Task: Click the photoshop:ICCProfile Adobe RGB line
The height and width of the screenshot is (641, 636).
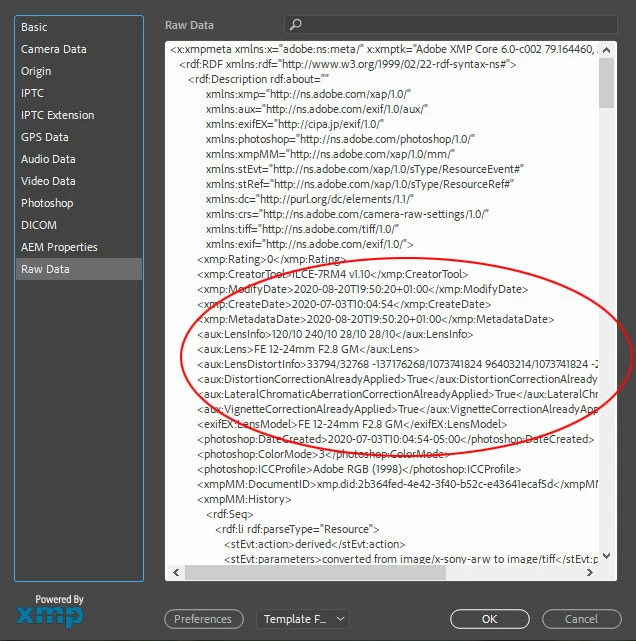Action: click(x=359, y=469)
